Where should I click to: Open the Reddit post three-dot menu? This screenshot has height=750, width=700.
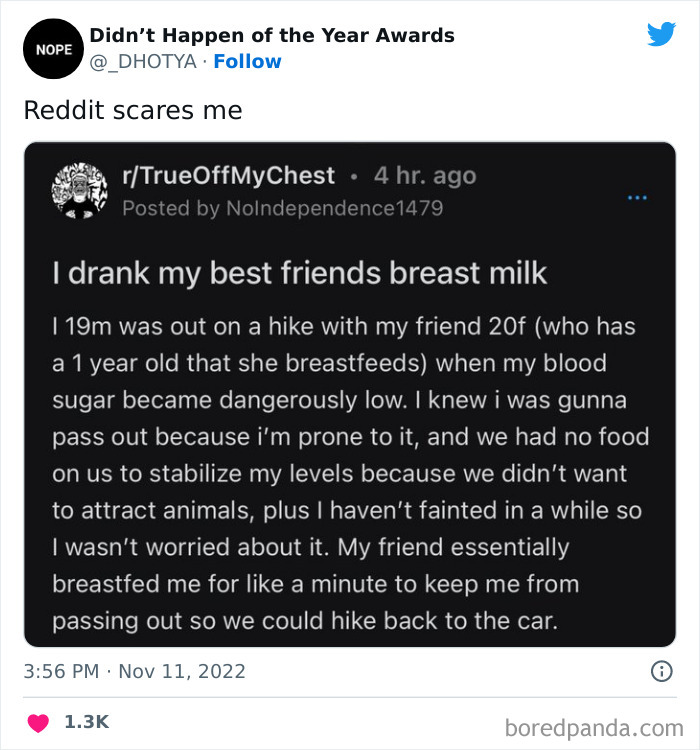[637, 198]
